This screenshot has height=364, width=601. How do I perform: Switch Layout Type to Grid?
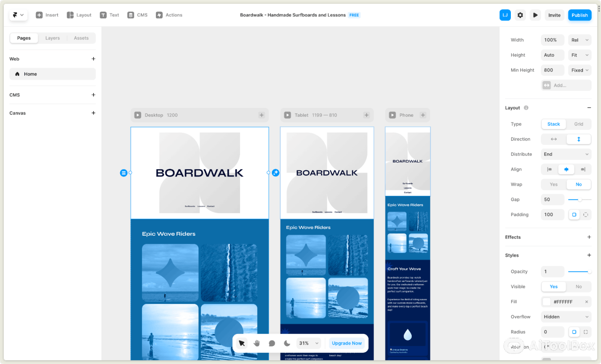point(579,124)
